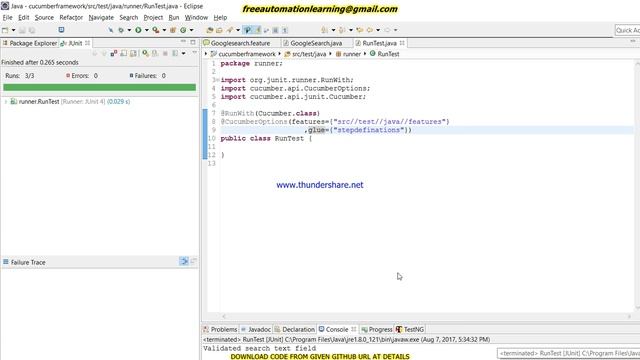
Task: Open the New wizard dropdown arrow
Action: (x=13, y=30)
